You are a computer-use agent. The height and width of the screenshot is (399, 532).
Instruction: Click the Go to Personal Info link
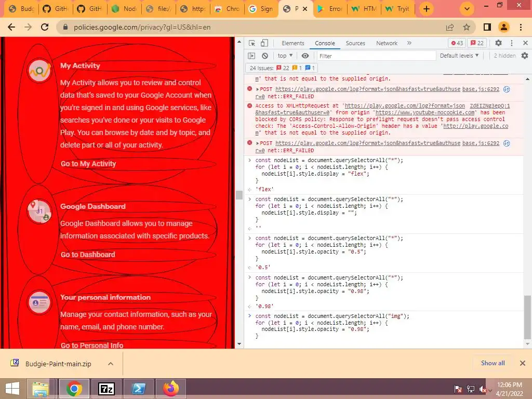pos(92,345)
